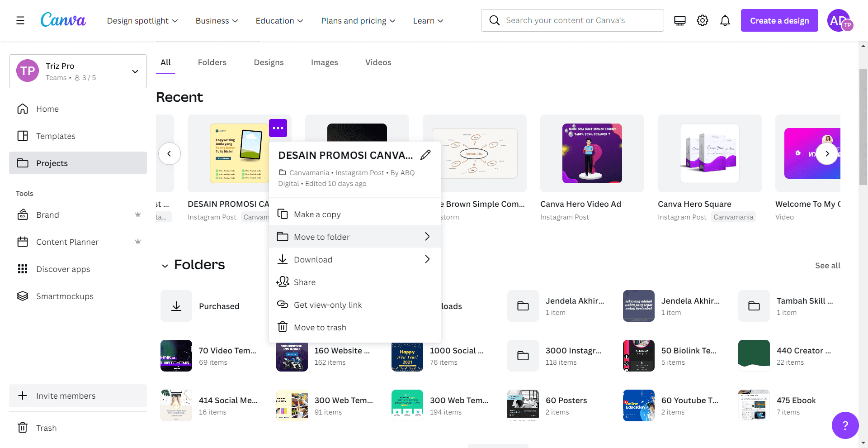Open the Canva Hero Square thumbnail
This screenshot has height=448, width=868.
tap(710, 153)
